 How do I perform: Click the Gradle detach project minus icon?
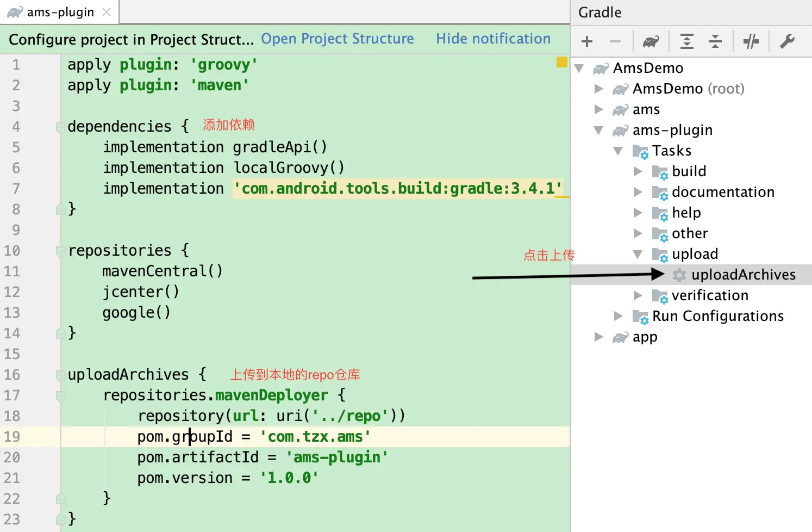pos(615,41)
